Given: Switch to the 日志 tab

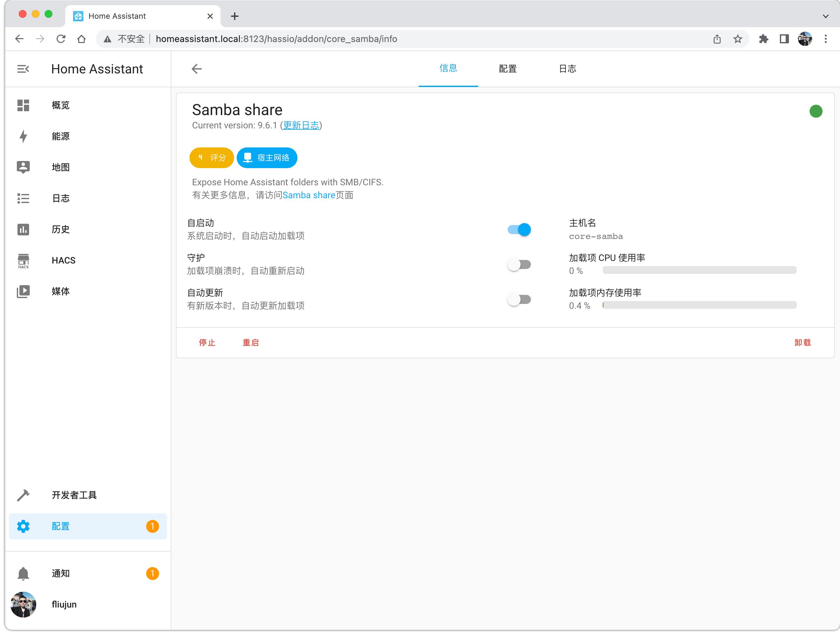Looking at the screenshot, I should point(567,69).
